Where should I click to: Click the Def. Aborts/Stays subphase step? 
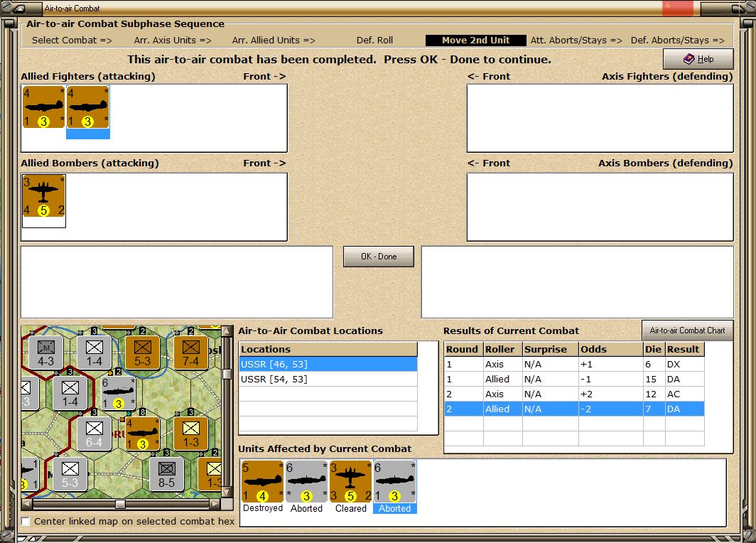click(677, 41)
